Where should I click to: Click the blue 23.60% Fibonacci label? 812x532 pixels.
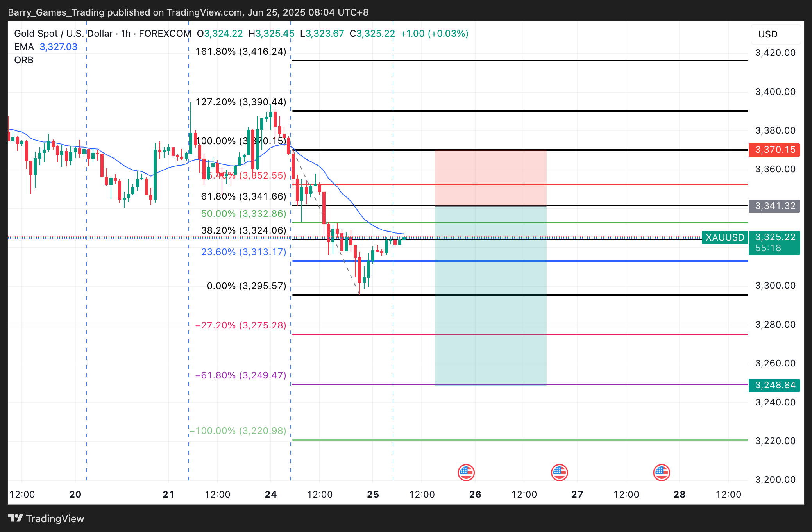point(243,252)
